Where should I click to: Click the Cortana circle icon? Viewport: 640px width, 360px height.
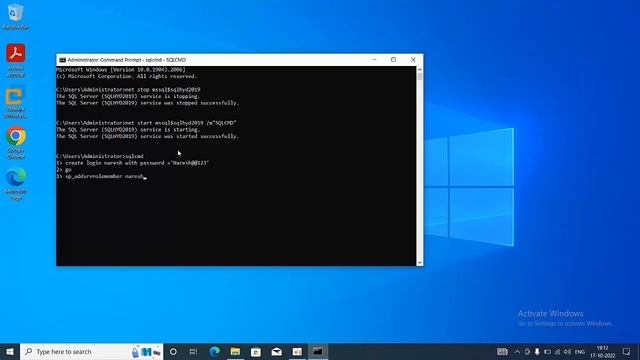coord(173,351)
